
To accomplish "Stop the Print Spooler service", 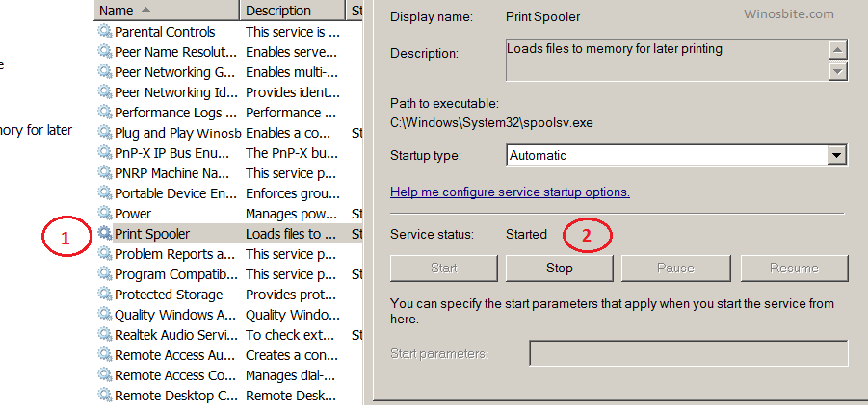I will click(559, 268).
